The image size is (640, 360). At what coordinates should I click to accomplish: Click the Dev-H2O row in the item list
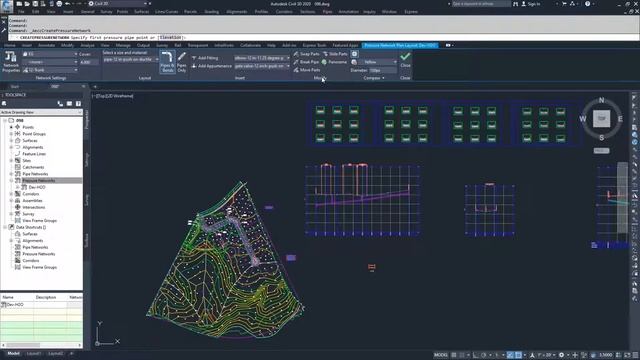click(41, 305)
